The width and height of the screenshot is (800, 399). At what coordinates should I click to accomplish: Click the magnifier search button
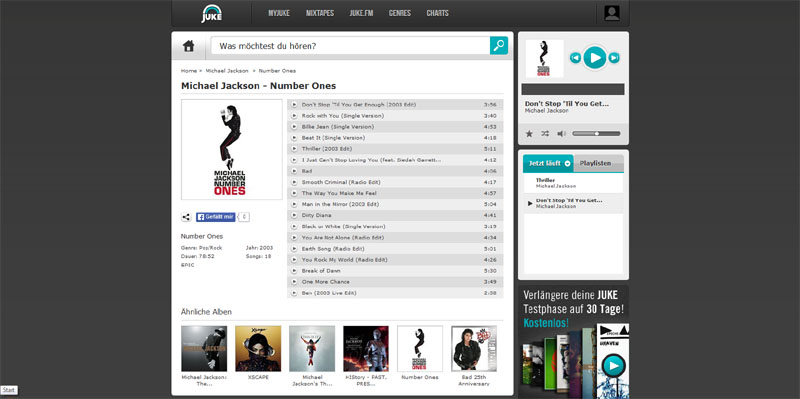[498, 45]
